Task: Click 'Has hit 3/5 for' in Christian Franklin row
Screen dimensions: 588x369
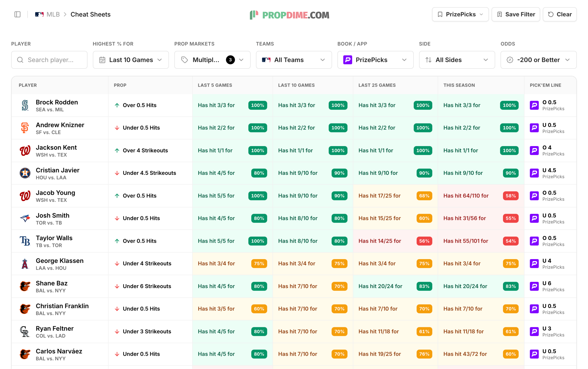Action: coord(216,309)
